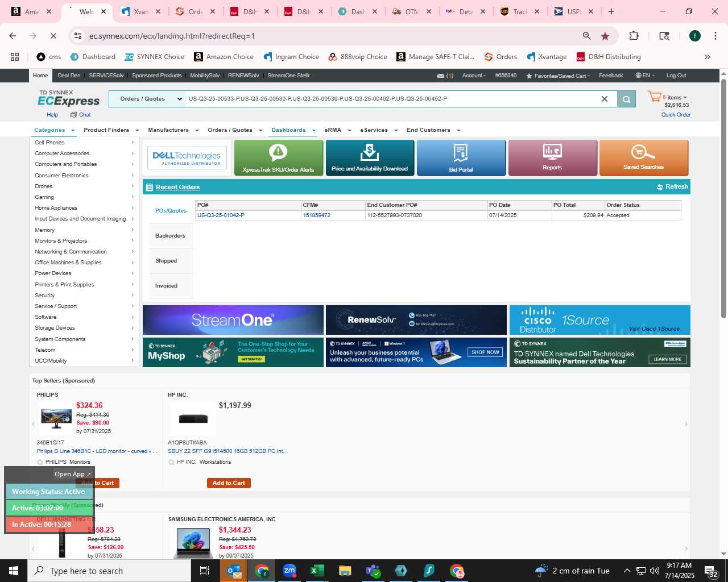Open the SERVICESolv top menu item

(x=106, y=76)
